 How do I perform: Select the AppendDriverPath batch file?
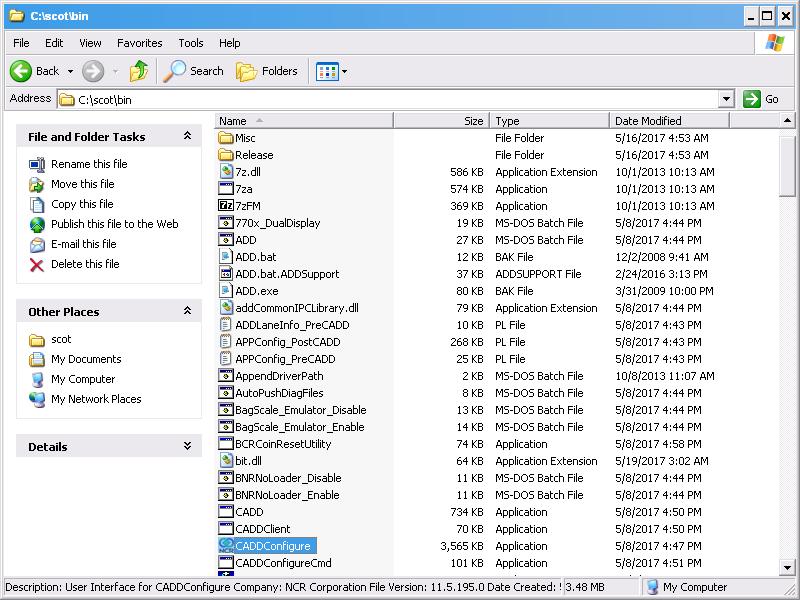[279, 376]
